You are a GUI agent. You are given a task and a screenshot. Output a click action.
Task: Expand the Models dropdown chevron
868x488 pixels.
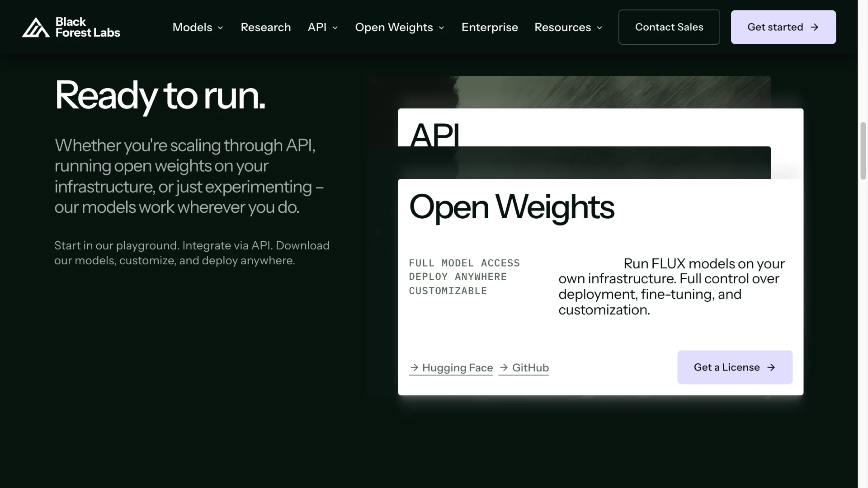coord(221,28)
